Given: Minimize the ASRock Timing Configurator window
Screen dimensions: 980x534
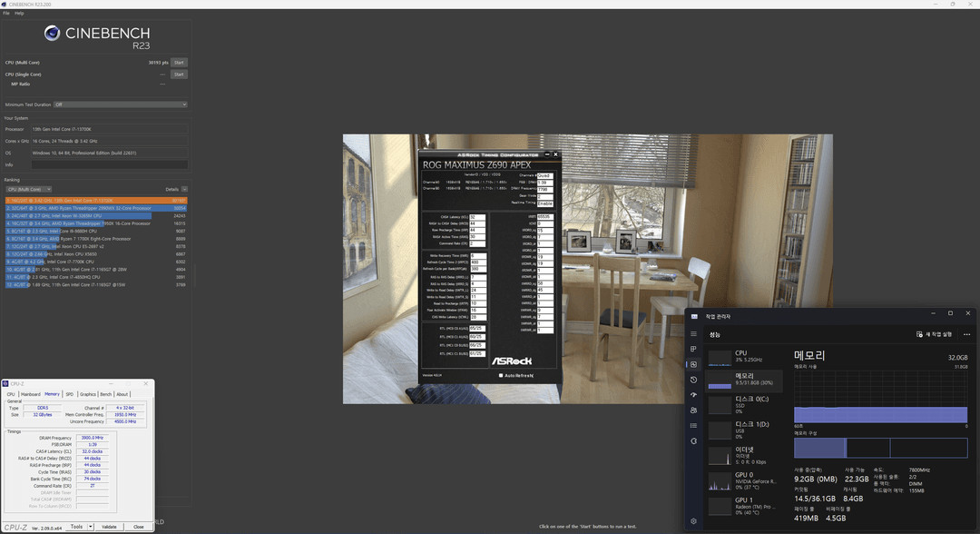Looking at the screenshot, I should click(547, 154).
